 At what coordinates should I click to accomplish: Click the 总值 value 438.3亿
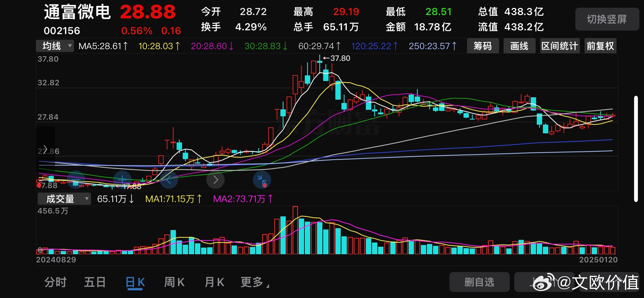point(524,12)
